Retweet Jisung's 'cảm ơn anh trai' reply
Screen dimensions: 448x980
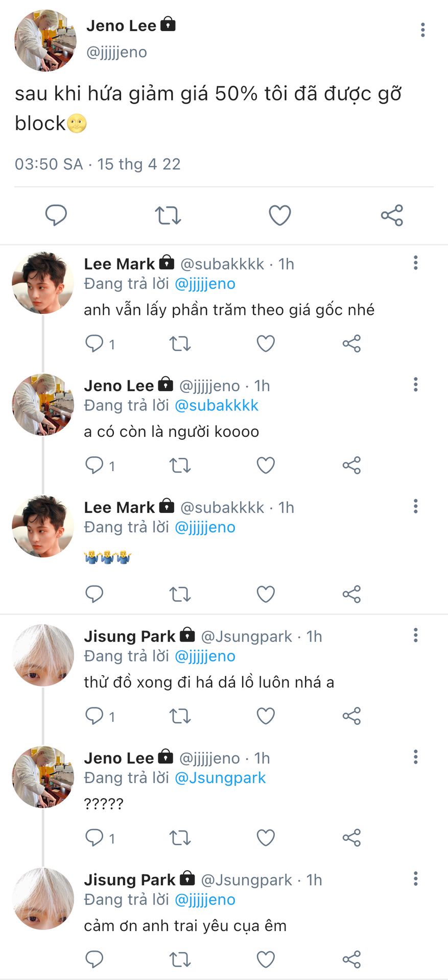180,960
